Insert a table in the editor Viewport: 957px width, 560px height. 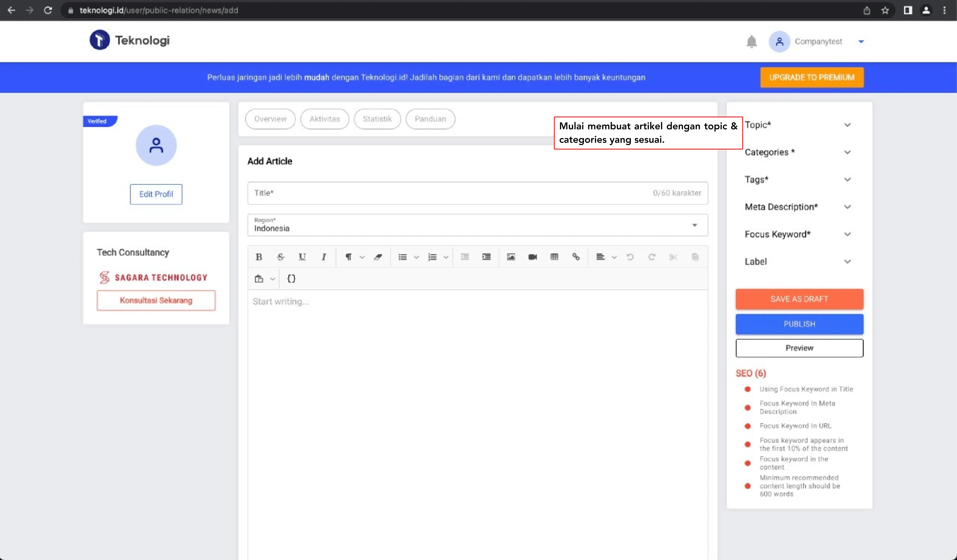pos(554,257)
